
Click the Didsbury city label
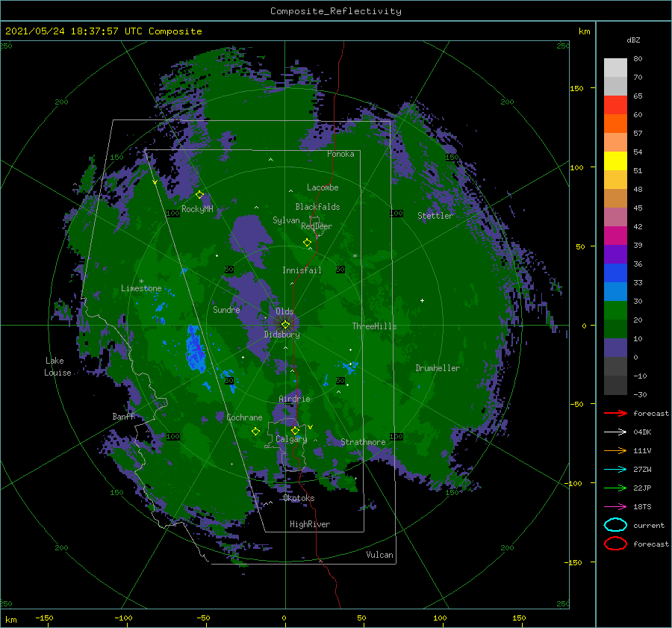point(282,335)
